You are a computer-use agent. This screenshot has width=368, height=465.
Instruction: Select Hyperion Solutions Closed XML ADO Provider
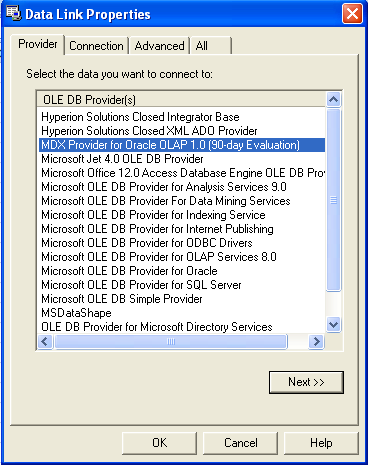pyautogui.click(x=149, y=131)
